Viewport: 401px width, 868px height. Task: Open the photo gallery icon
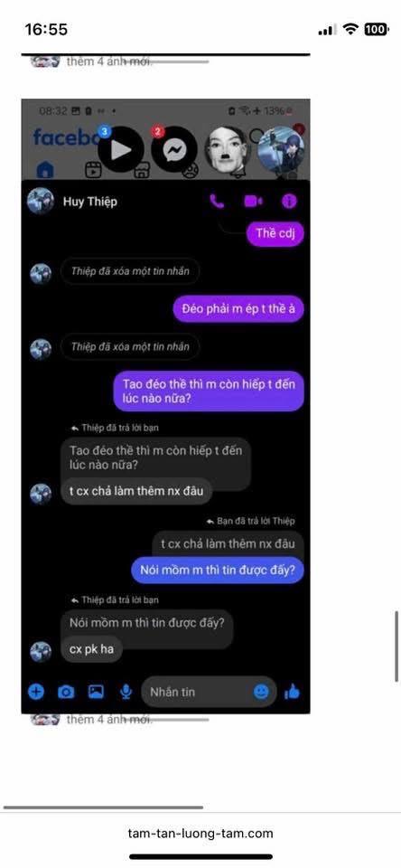[97, 692]
